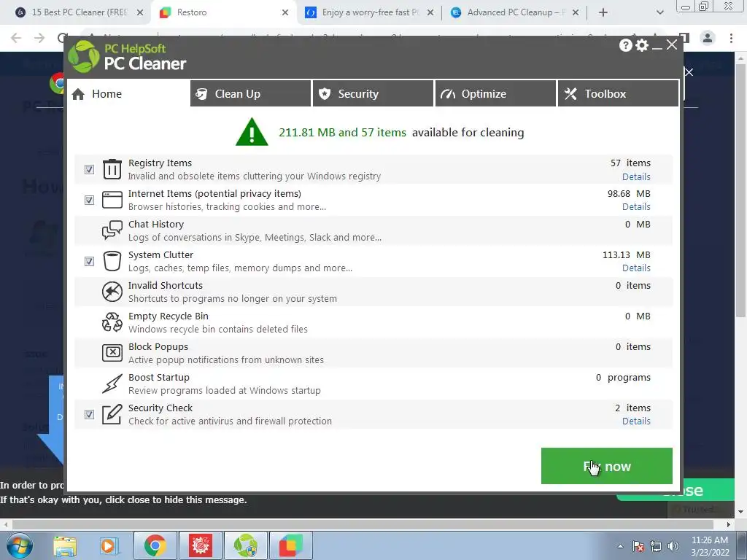The image size is (747, 560).
Task: Uncheck the Security Check checkbox
Action: click(x=89, y=414)
